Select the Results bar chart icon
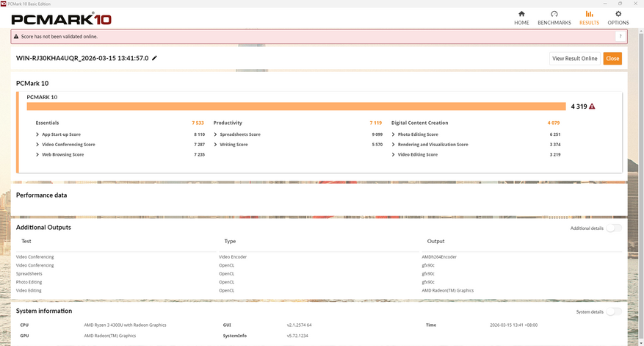644x346 pixels. coord(589,14)
